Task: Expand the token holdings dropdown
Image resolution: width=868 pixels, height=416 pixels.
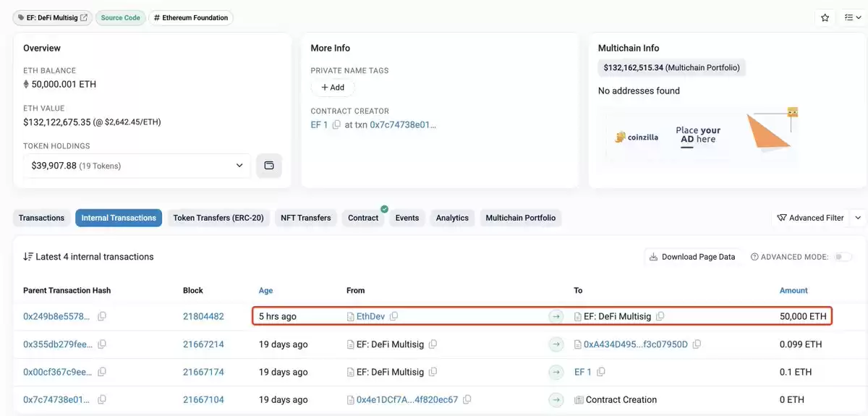Action: coord(137,166)
